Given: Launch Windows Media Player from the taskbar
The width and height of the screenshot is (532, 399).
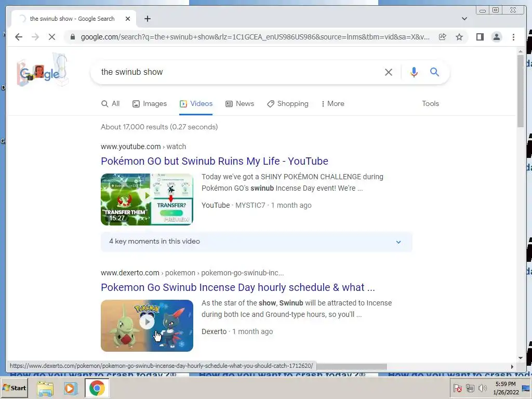Looking at the screenshot, I should pyautogui.click(x=71, y=389).
